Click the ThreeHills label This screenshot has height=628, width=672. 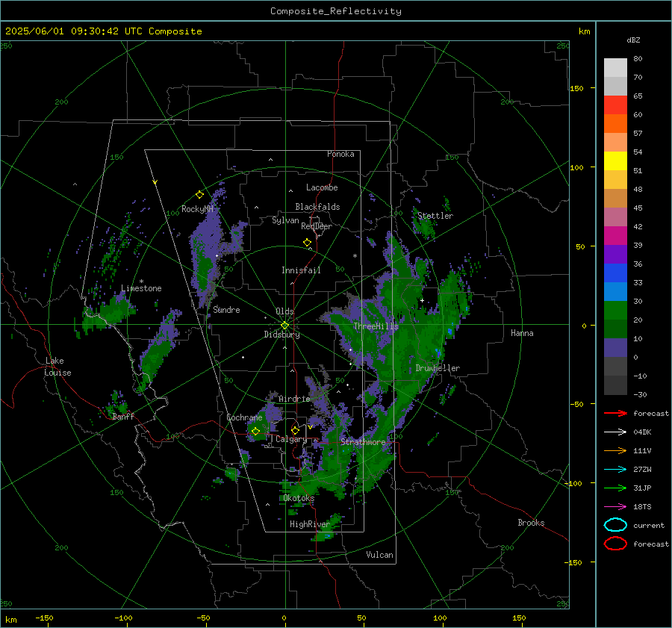point(376,326)
